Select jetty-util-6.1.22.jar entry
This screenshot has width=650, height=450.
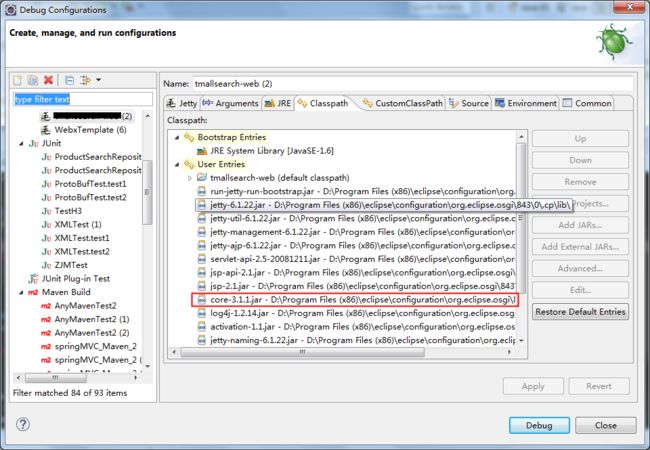pos(356,218)
